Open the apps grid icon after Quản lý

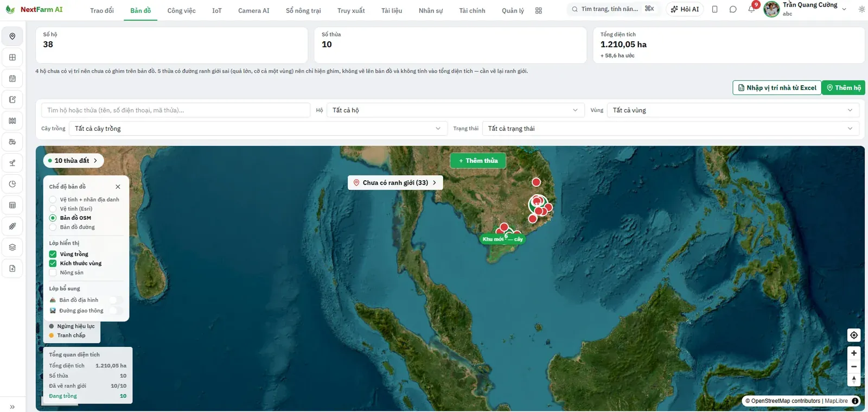[x=538, y=10]
